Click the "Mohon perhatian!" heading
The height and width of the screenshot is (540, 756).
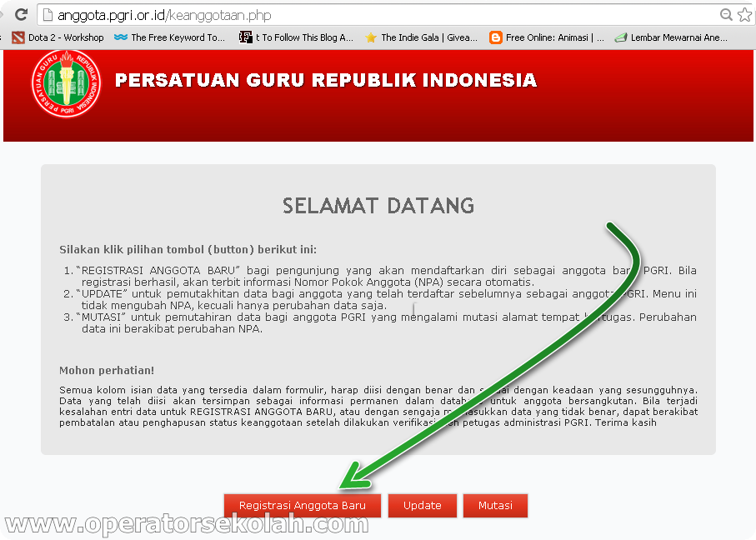tap(107, 370)
